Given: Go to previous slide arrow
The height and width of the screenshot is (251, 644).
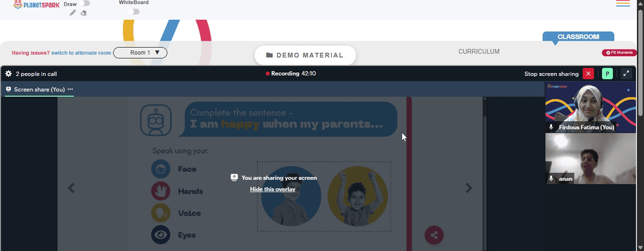Looking at the screenshot, I should (x=71, y=188).
